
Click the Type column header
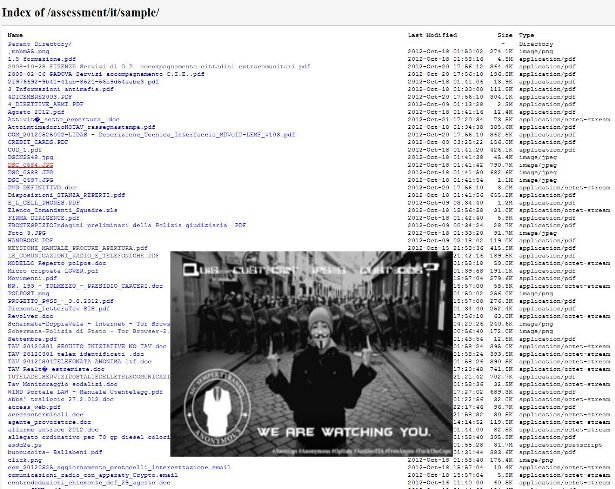pos(526,35)
